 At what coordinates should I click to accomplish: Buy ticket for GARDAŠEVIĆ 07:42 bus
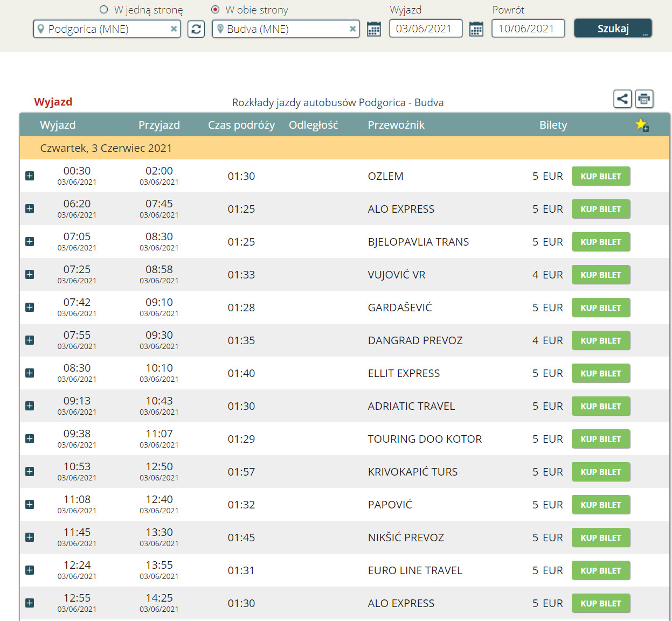point(601,308)
